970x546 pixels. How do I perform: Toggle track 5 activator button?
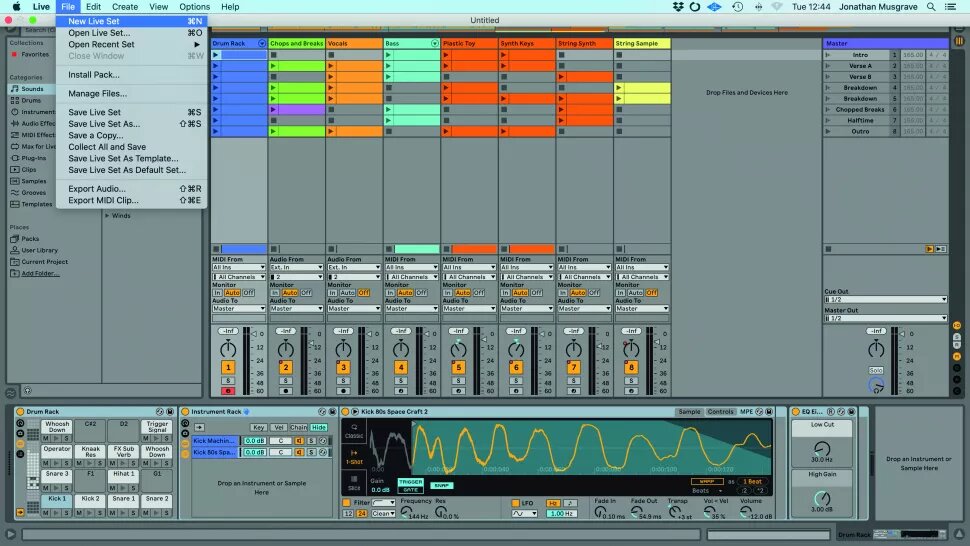pos(459,368)
